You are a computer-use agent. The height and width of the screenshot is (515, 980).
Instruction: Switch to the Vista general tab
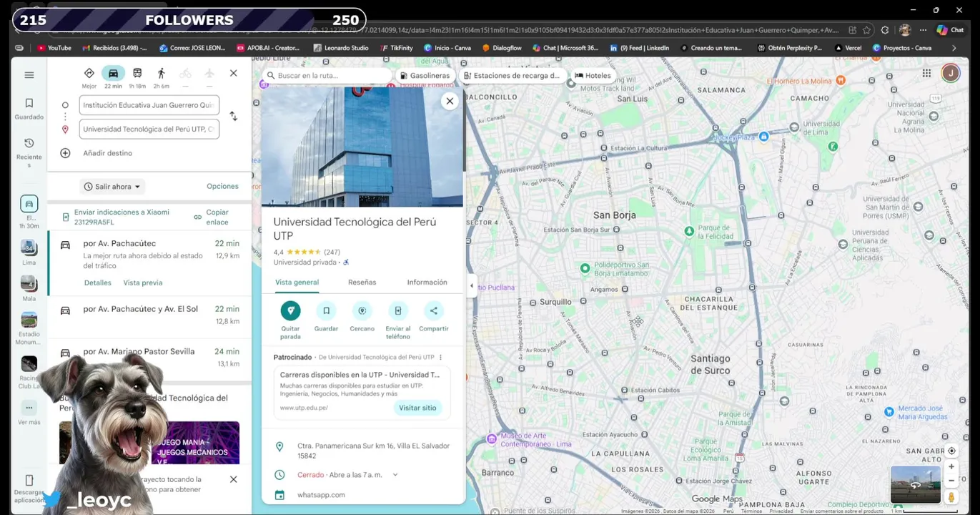297,283
